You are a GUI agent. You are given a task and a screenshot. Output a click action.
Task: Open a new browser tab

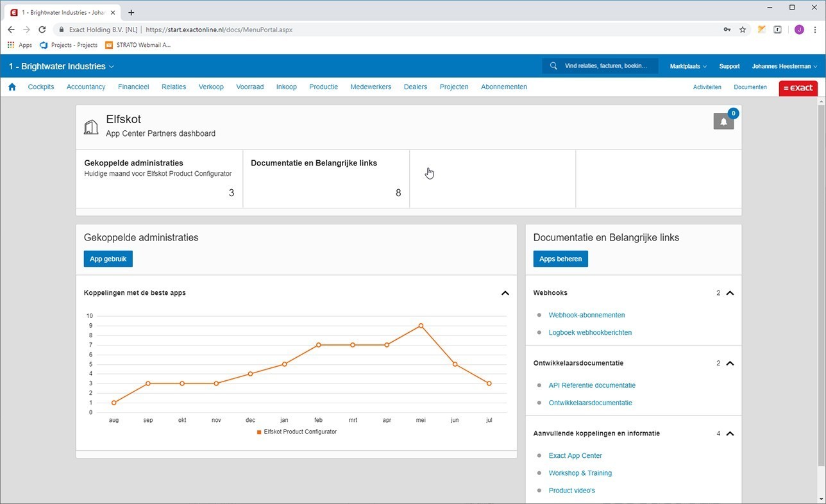pos(131,12)
